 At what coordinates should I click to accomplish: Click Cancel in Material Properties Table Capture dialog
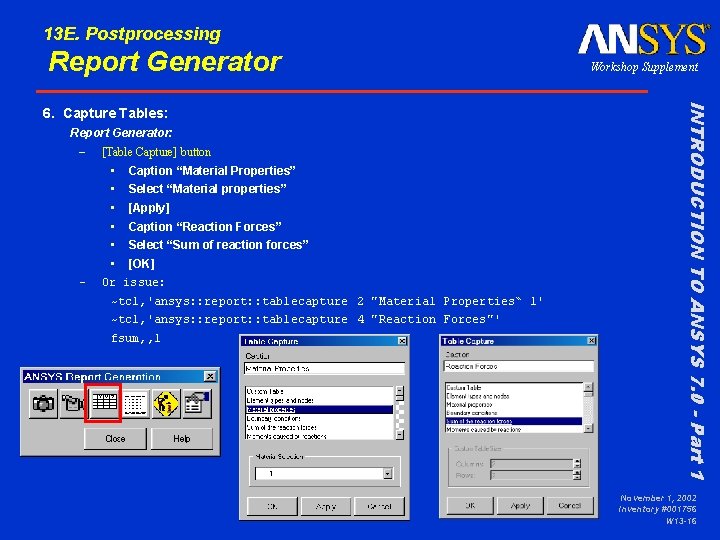tap(379, 506)
